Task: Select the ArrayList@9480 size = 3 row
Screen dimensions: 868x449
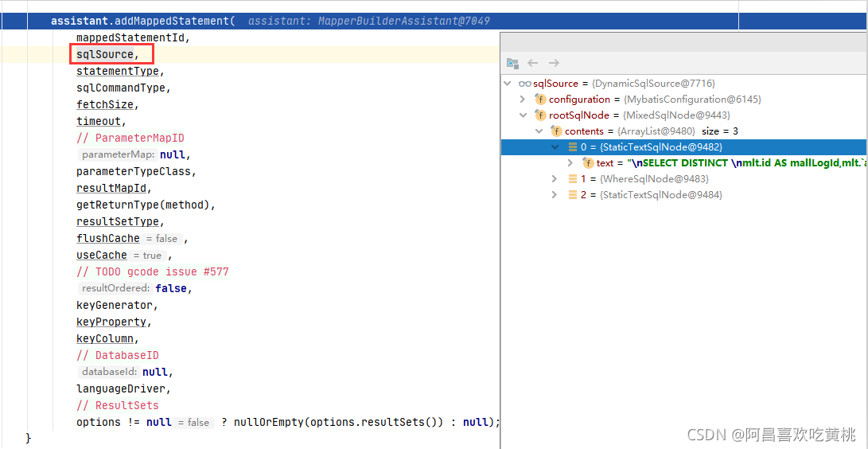Action: click(684, 131)
